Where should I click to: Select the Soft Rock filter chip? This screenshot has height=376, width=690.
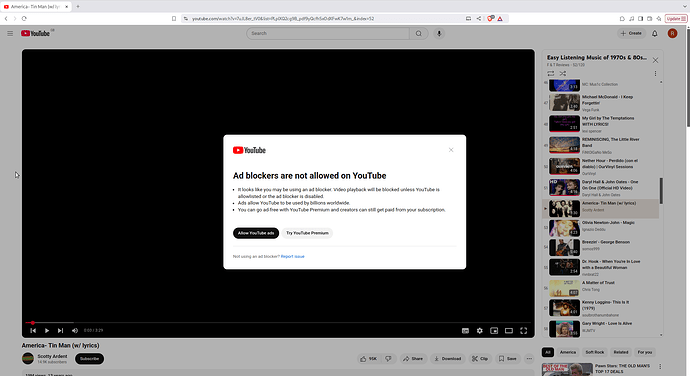point(595,352)
